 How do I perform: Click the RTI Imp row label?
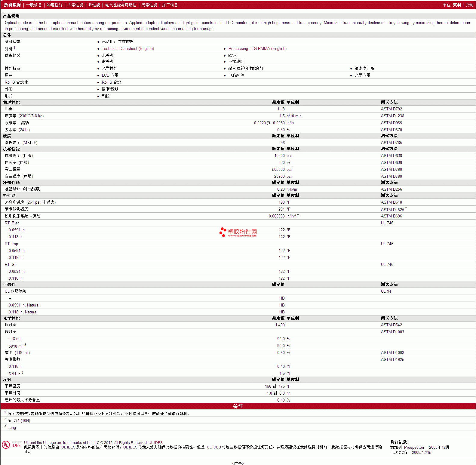tap(11, 244)
